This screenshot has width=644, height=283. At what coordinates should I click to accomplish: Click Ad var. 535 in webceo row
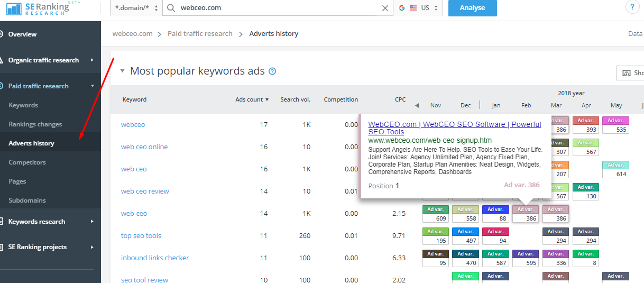[616, 125]
